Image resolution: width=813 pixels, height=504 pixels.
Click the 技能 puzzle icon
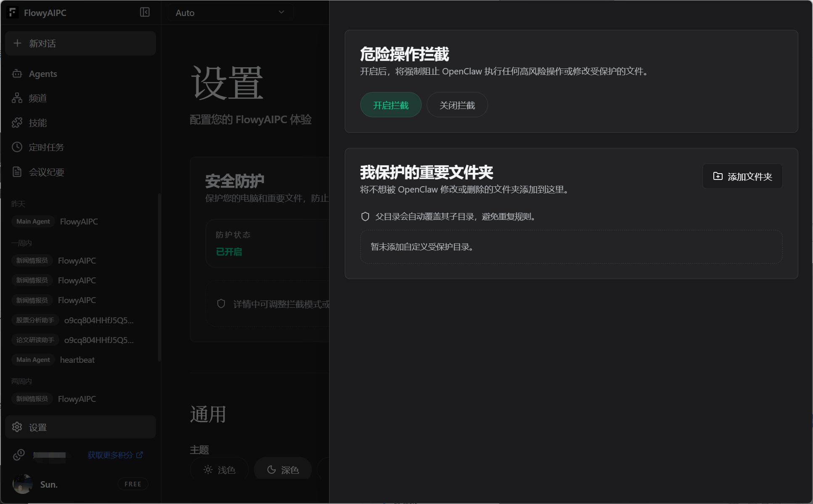click(x=17, y=123)
